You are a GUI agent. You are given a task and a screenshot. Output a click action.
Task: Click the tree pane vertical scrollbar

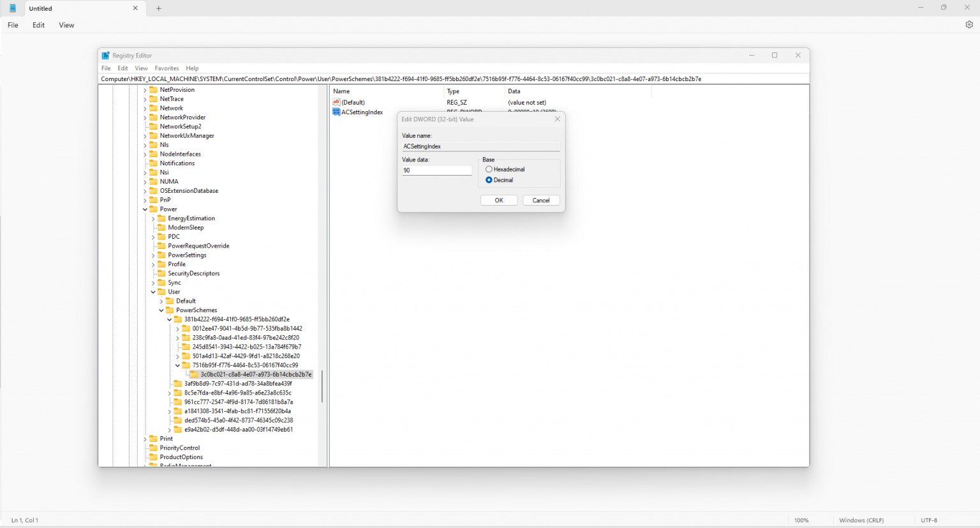322,386
